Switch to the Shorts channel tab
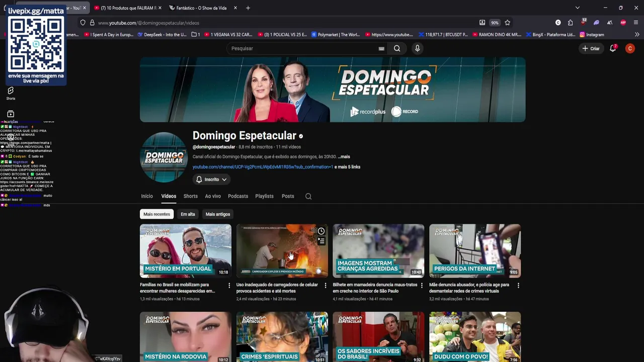 coord(191,196)
